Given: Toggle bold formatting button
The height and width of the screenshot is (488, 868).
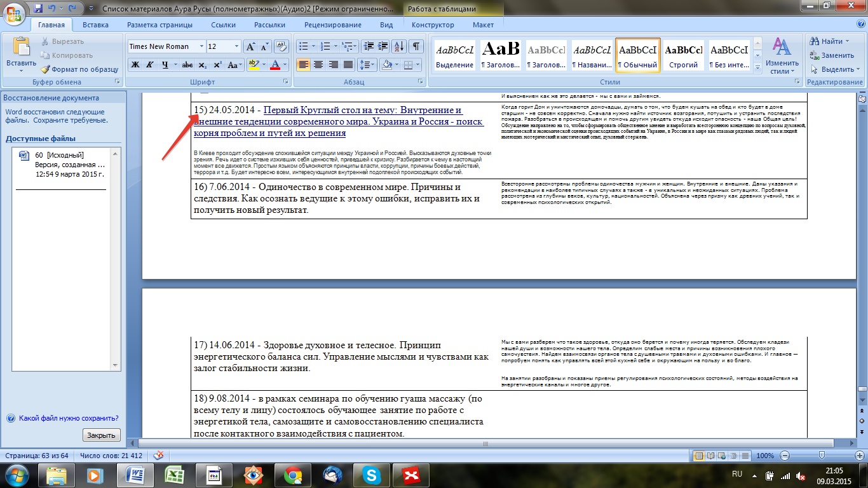Looking at the screenshot, I should point(135,65).
